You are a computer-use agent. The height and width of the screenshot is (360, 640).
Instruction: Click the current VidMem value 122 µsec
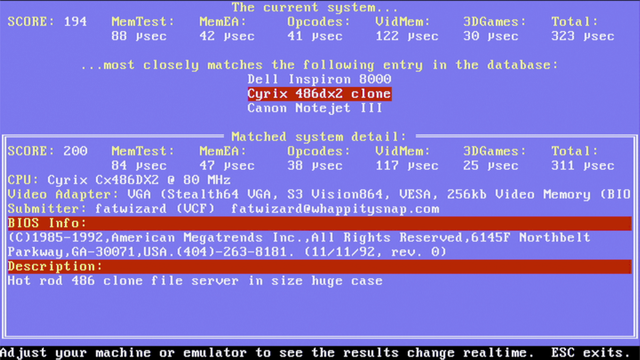(x=407, y=36)
